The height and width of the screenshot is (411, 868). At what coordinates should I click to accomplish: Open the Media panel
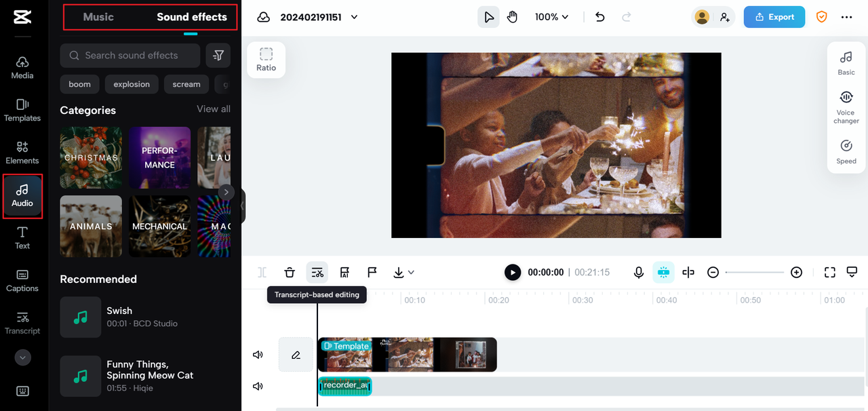22,67
